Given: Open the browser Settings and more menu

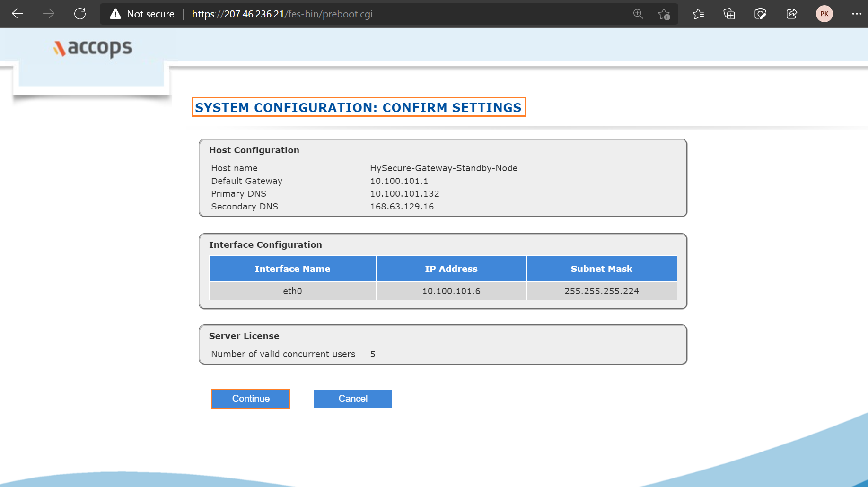Looking at the screenshot, I should tap(857, 14).
